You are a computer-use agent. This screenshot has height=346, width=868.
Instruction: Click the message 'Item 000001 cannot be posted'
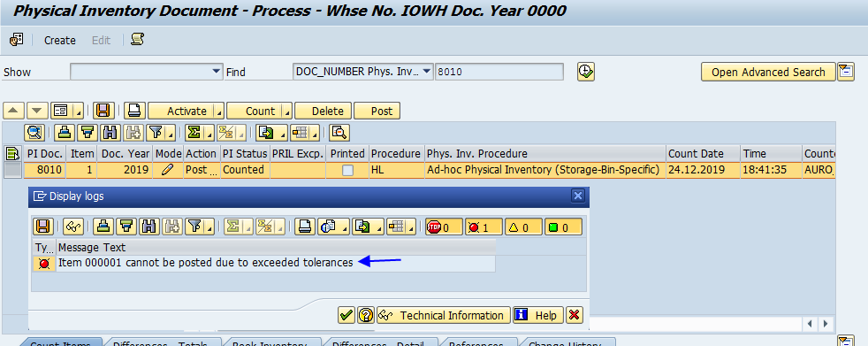[206, 263]
